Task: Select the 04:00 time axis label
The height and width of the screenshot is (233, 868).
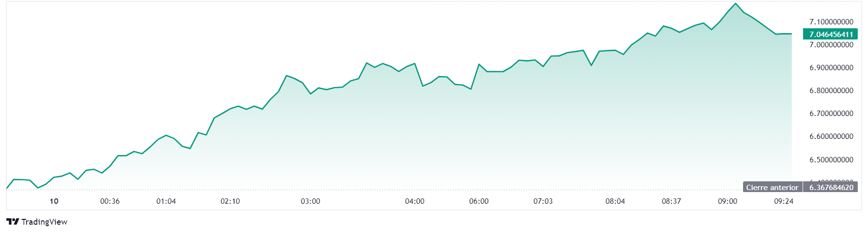Action: coord(414,201)
